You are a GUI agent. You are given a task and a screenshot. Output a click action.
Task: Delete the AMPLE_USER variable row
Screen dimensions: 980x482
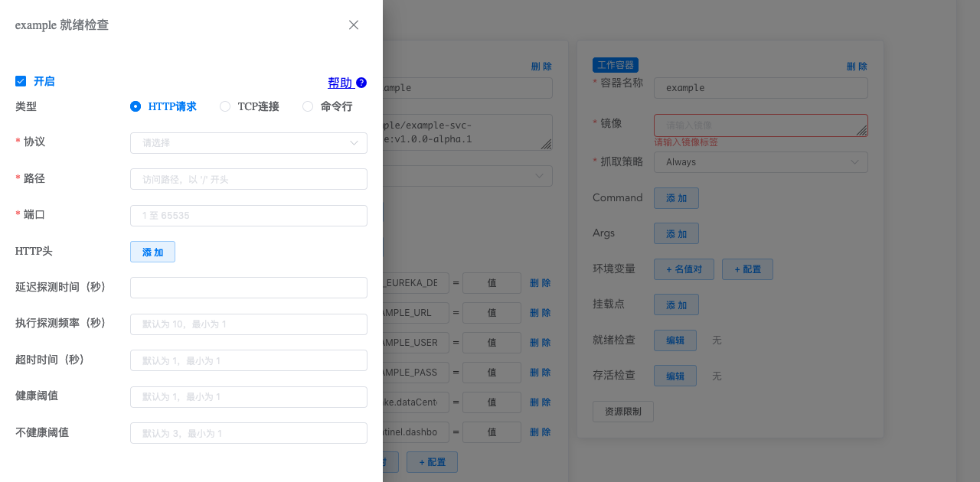(x=541, y=343)
